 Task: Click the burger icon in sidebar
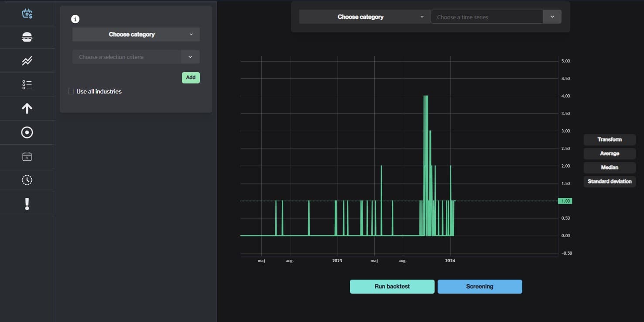(x=27, y=37)
